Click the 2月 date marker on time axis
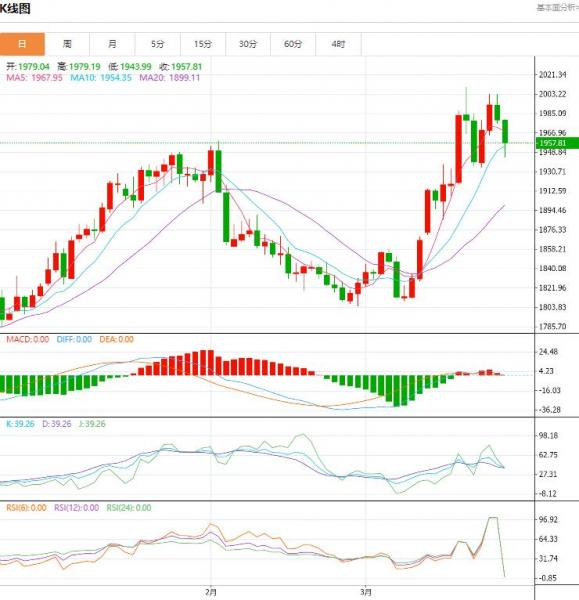 coord(211,592)
